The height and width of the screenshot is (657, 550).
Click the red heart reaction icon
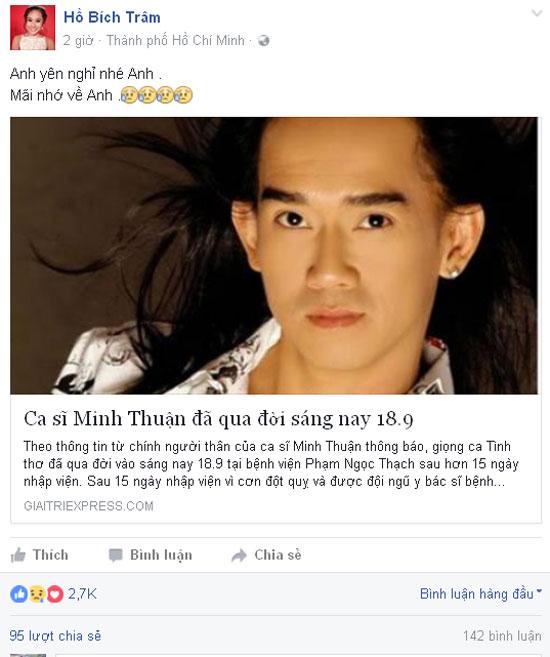pos(55,594)
